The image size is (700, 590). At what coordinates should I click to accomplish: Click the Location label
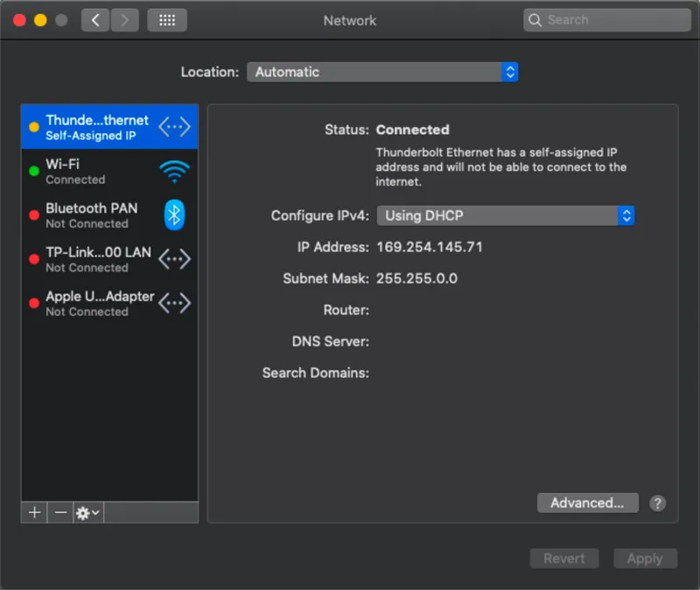click(x=210, y=72)
